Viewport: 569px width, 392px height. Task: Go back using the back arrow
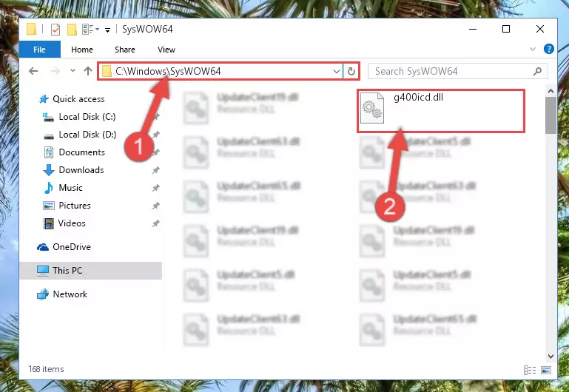point(33,71)
